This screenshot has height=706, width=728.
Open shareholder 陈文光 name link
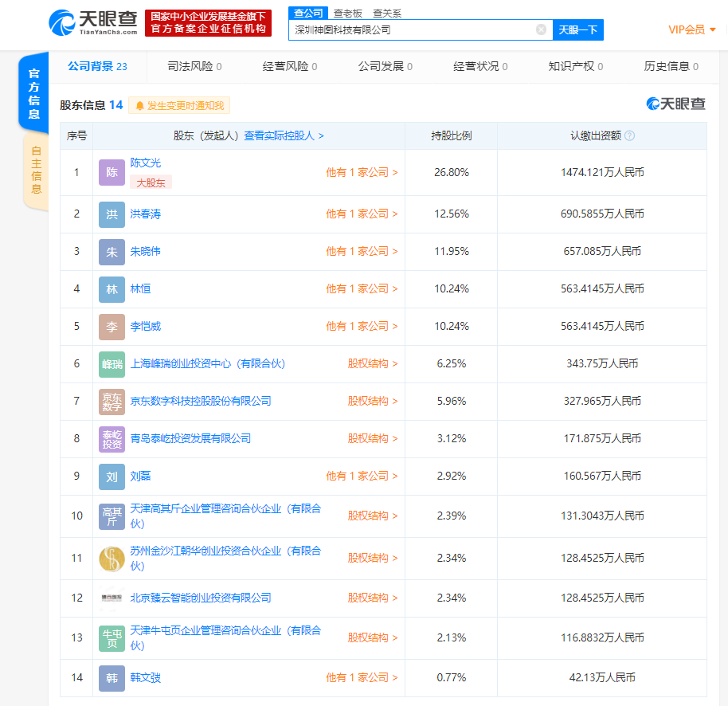(x=145, y=163)
